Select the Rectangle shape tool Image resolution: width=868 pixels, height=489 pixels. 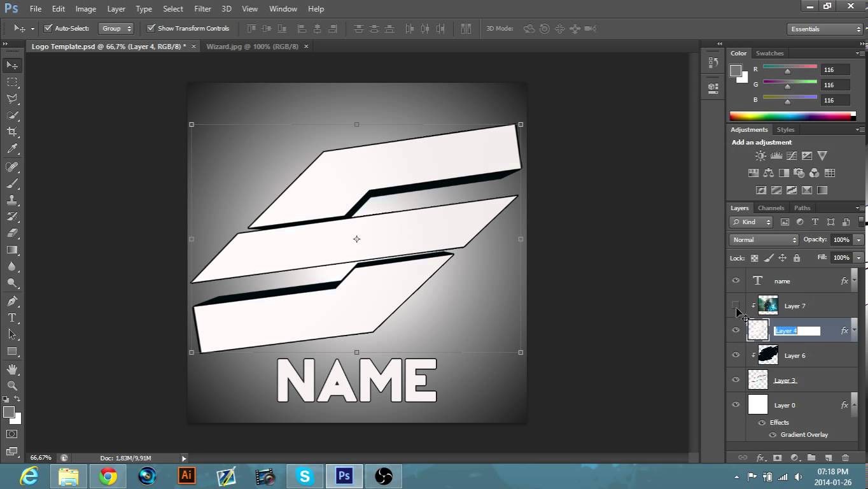click(x=12, y=351)
